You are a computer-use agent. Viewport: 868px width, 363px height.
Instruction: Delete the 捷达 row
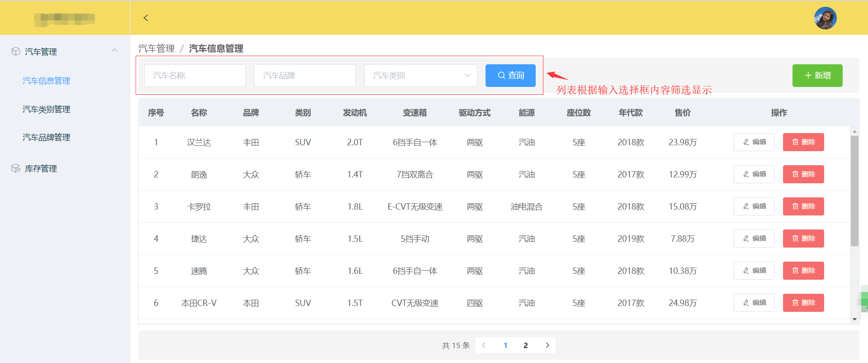pos(803,239)
